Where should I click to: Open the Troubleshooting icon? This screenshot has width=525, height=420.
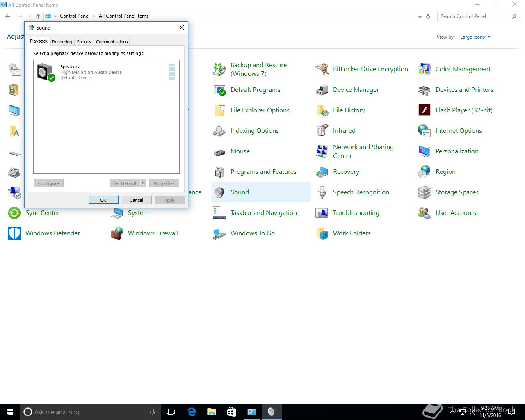322,213
